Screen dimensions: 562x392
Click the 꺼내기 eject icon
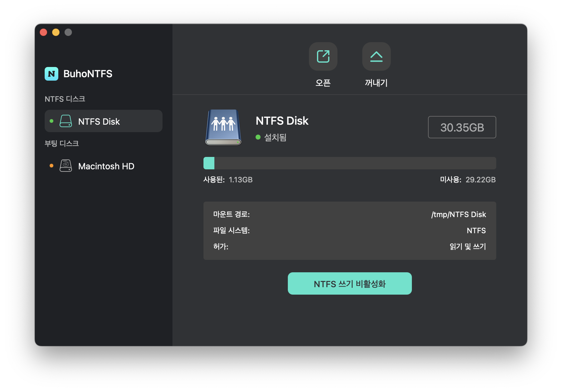point(376,56)
